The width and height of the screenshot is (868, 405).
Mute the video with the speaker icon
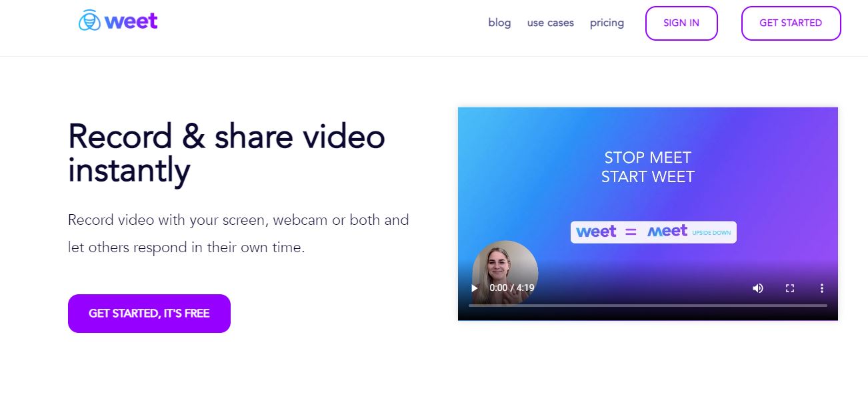(758, 288)
